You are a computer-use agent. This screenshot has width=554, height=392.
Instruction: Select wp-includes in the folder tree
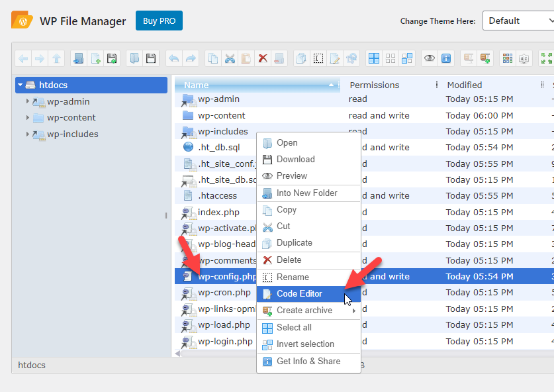(73, 134)
